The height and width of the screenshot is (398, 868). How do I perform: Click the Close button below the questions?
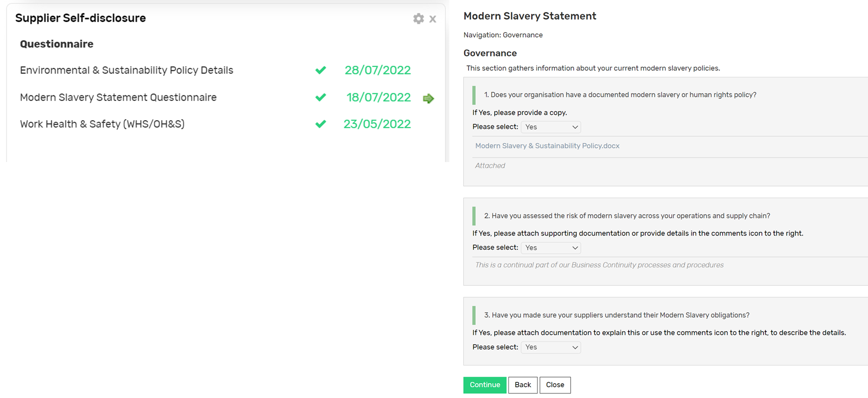pyautogui.click(x=555, y=385)
